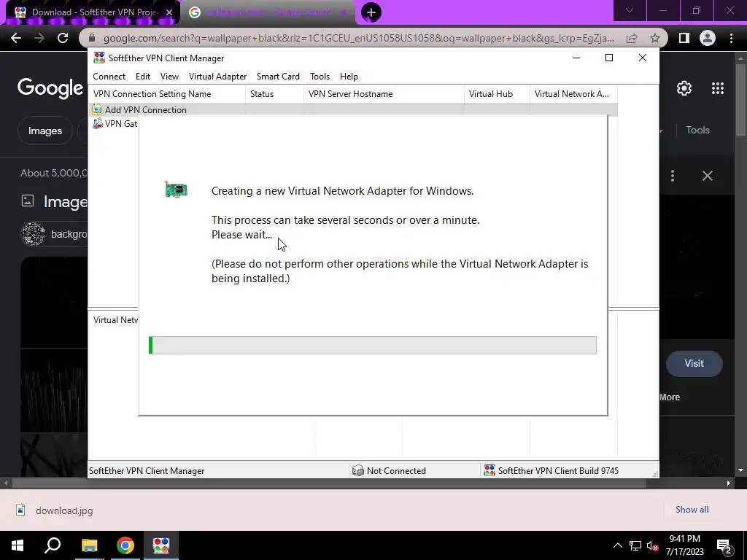Open the Chrome tab search chevron
Image resolution: width=747 pixels, height=560 pixels.
click(630, 10)
